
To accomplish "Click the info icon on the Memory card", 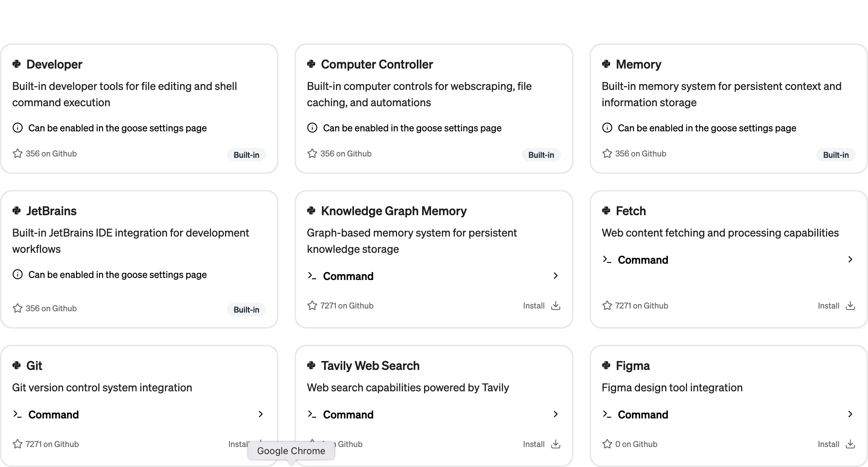I will pyautogui.click(x=607, y=128).
